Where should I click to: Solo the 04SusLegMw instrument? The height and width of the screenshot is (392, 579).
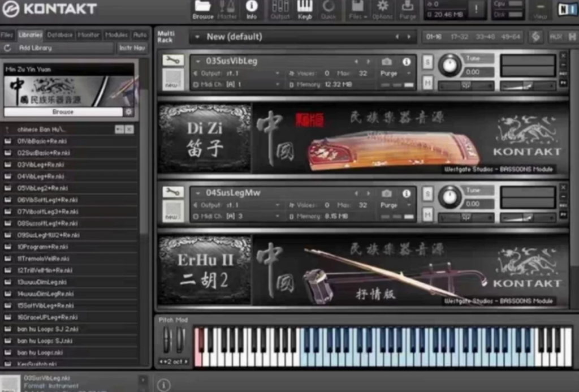point(427,193)
